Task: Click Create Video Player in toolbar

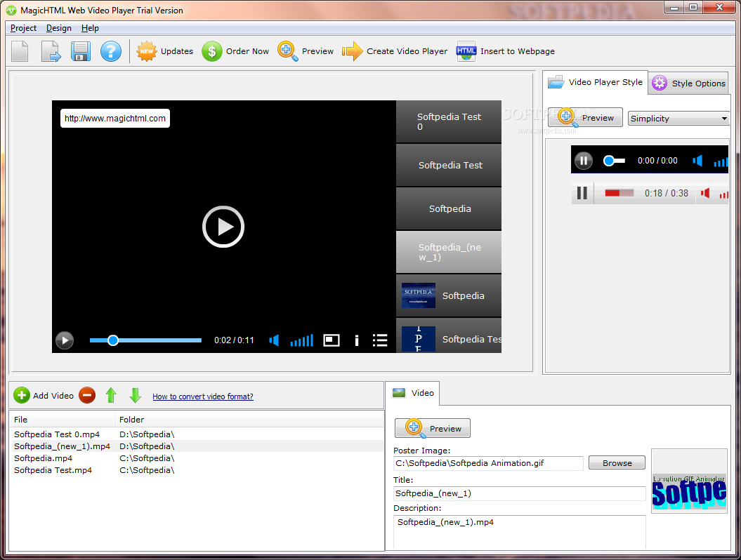Action: pyautogui.click(x=395, y=51)
